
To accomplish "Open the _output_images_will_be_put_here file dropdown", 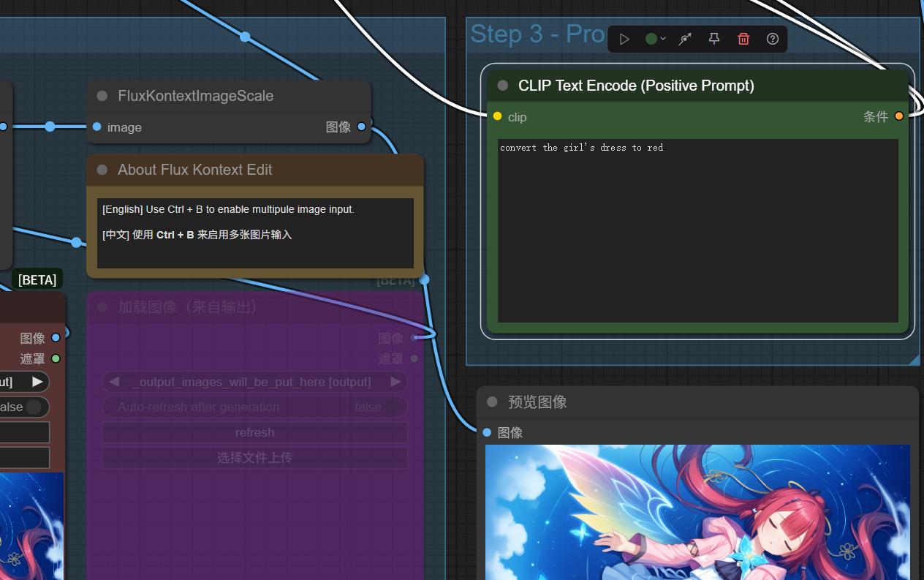I will 254,382.
